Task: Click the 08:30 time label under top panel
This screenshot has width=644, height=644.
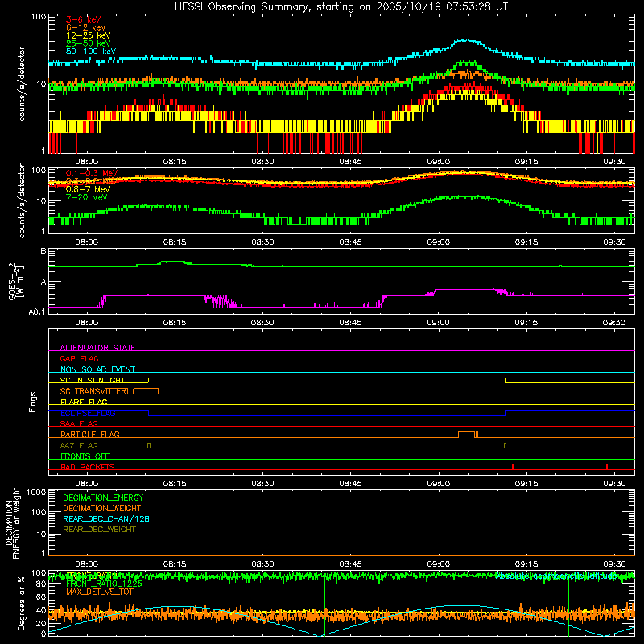Action: tap(262, 162)
